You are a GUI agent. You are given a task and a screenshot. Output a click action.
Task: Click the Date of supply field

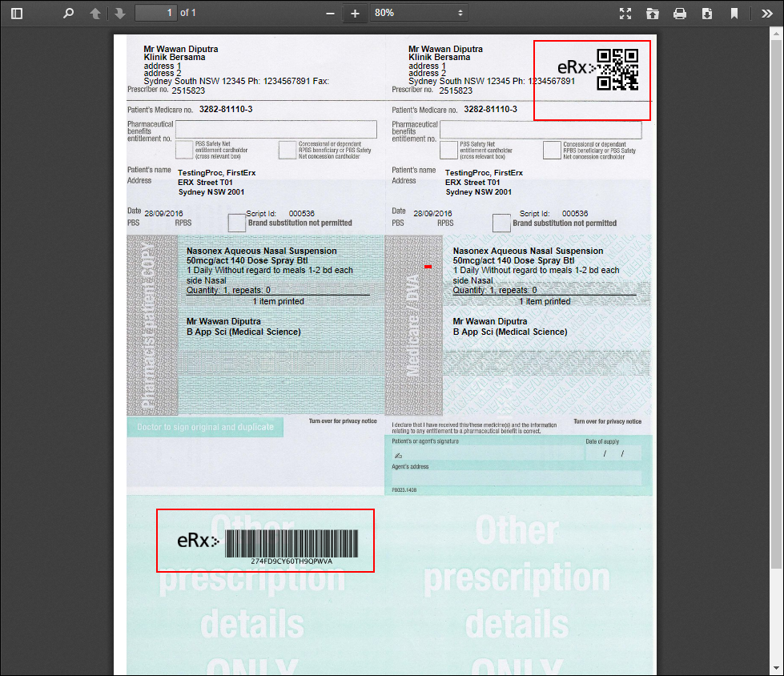pos(613,453)
